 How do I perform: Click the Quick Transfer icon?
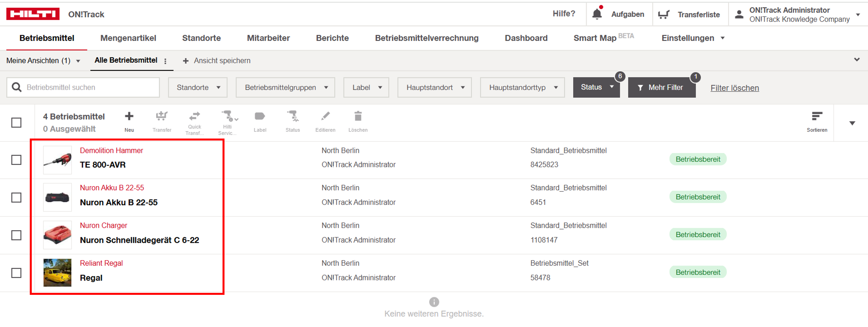pyautogui.click(x=195, y=116)
